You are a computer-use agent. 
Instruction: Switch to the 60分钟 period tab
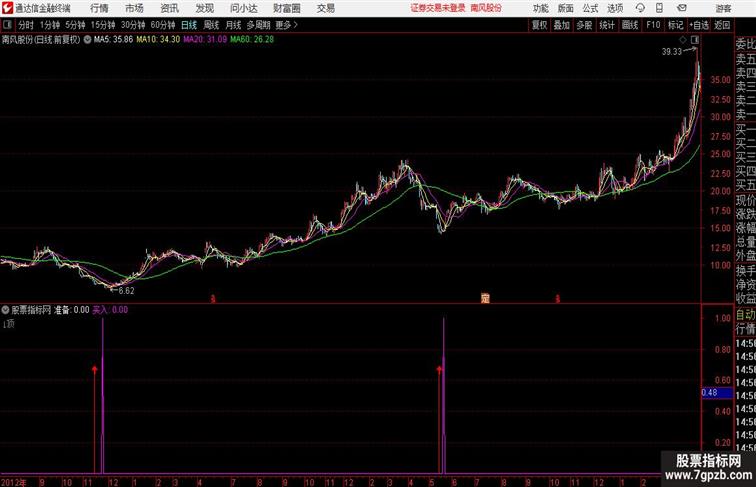coord(163,25)
